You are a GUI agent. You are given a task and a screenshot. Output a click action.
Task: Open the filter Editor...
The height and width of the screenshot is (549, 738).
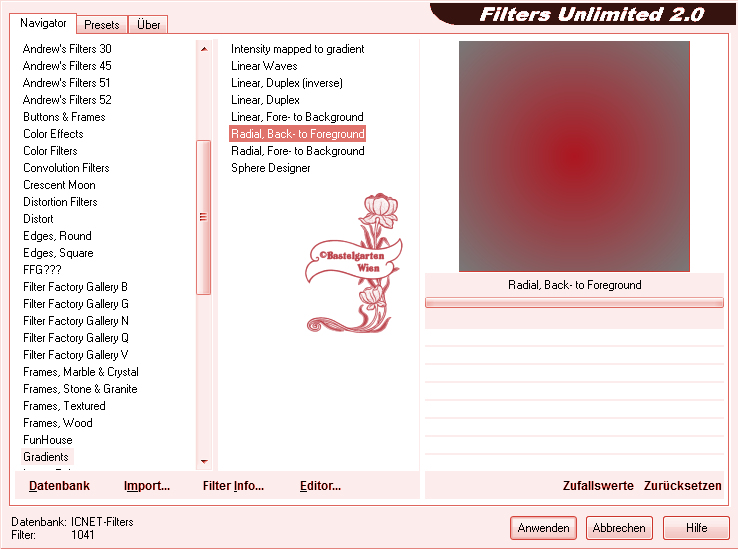tap(321, 486)
